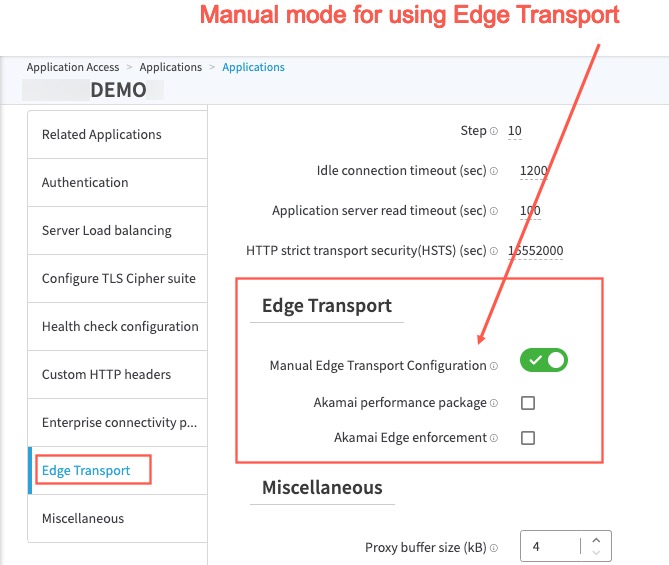
Task: Enable the Akamai Edge enforcement checkbox
Action: pyautogui.click(x=528, y=438)
